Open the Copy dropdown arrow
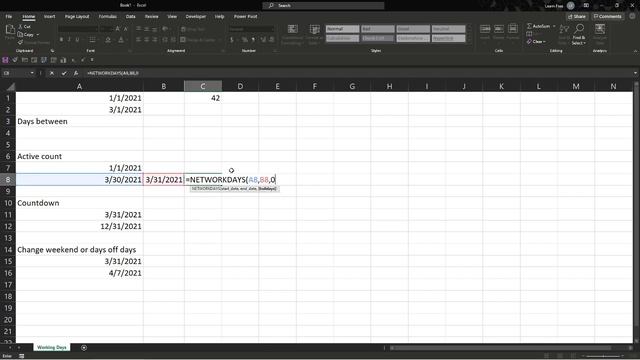Screen dimensions: 640x360 (38, 35)
